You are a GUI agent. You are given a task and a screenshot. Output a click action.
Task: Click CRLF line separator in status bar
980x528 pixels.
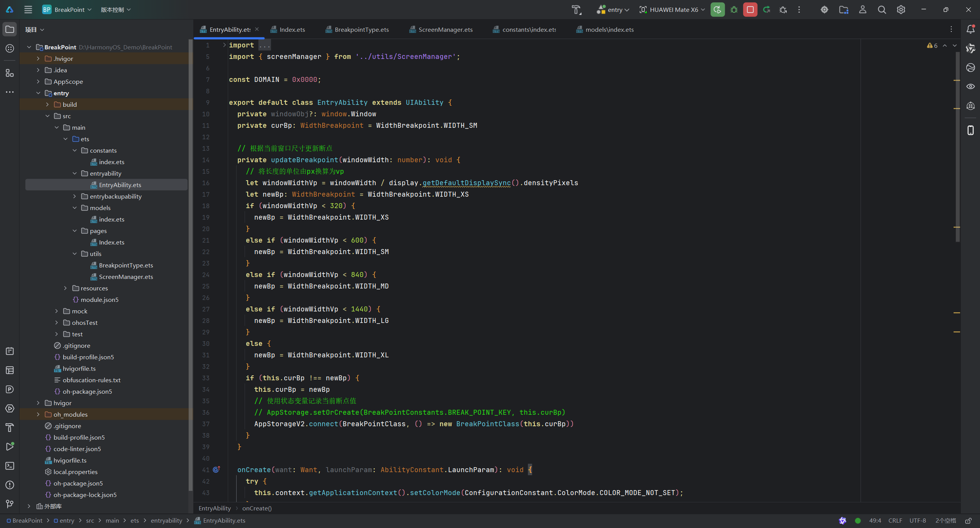[895, 520]
